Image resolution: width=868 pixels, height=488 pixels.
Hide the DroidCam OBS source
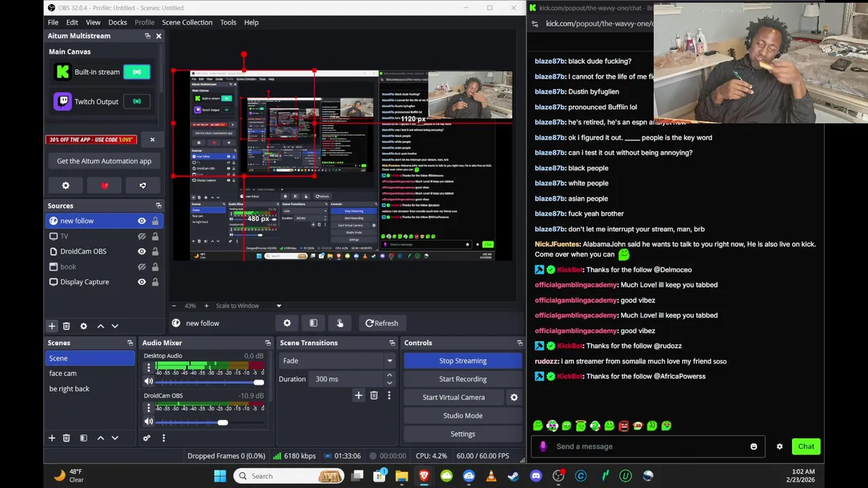pyautogui.click(x=142, y=251)
